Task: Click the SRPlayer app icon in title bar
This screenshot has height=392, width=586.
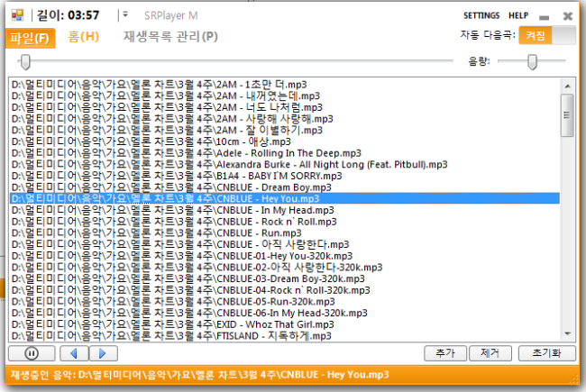Action: (x=17, y=15)
